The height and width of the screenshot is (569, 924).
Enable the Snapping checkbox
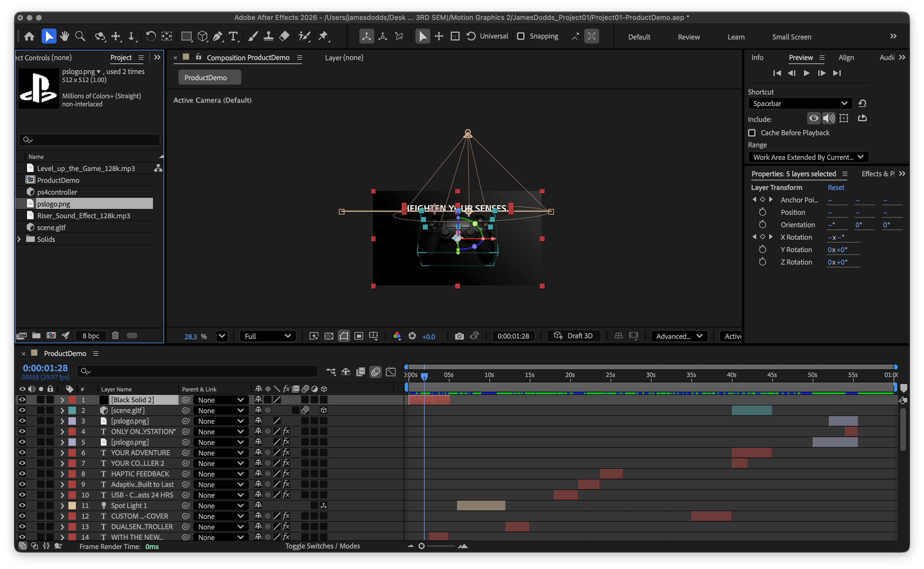(521, 36)
